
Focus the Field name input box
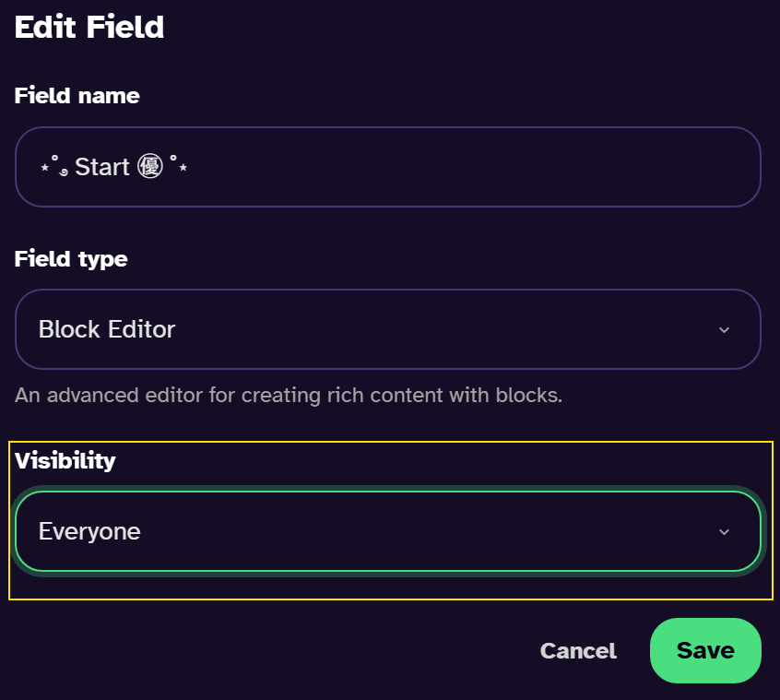tap(388, 167)
